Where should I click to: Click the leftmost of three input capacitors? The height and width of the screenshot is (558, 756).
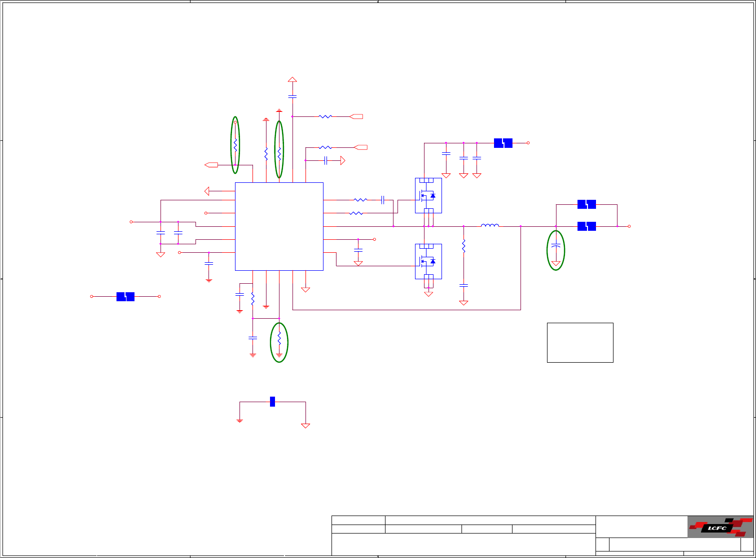[x=446, y=153]
